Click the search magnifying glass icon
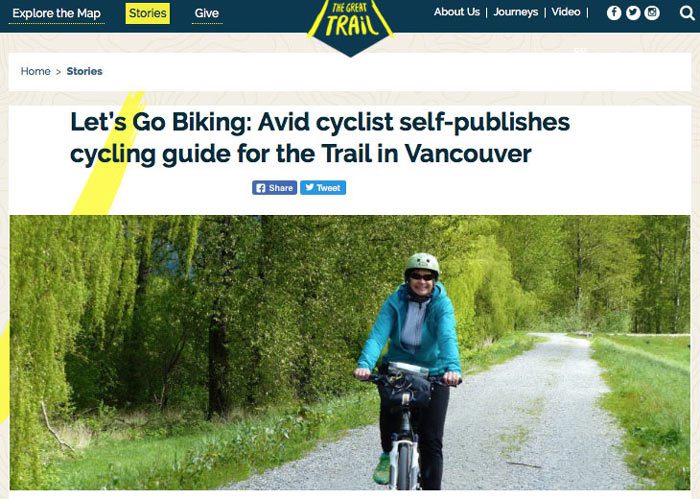The height and width of the screenshot is (499, 700). tap(686, 13)
